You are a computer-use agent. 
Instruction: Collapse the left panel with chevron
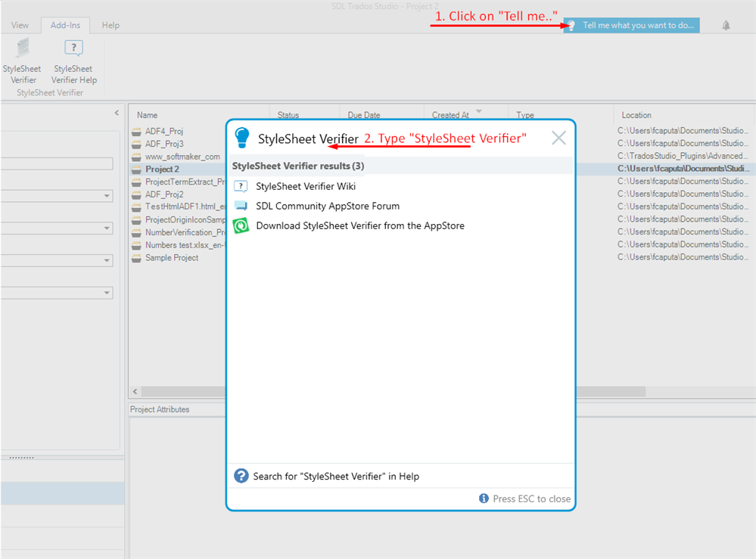point(117,113)
